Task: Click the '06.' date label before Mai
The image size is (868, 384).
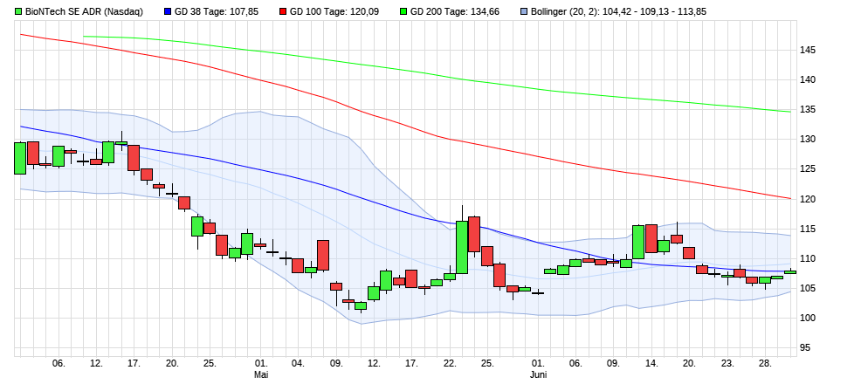Action: tap(59, 364)
